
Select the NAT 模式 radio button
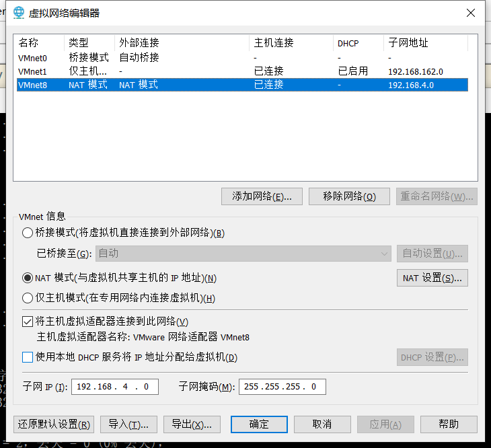coord(28,278)
